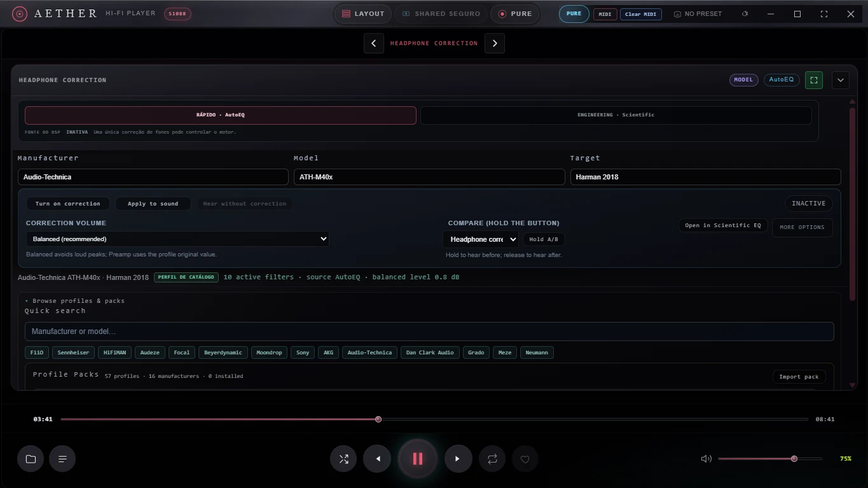Viewport: 868px width, 488px height.
Task: Switch to the Pure mode tab
Action: [515, 14]
